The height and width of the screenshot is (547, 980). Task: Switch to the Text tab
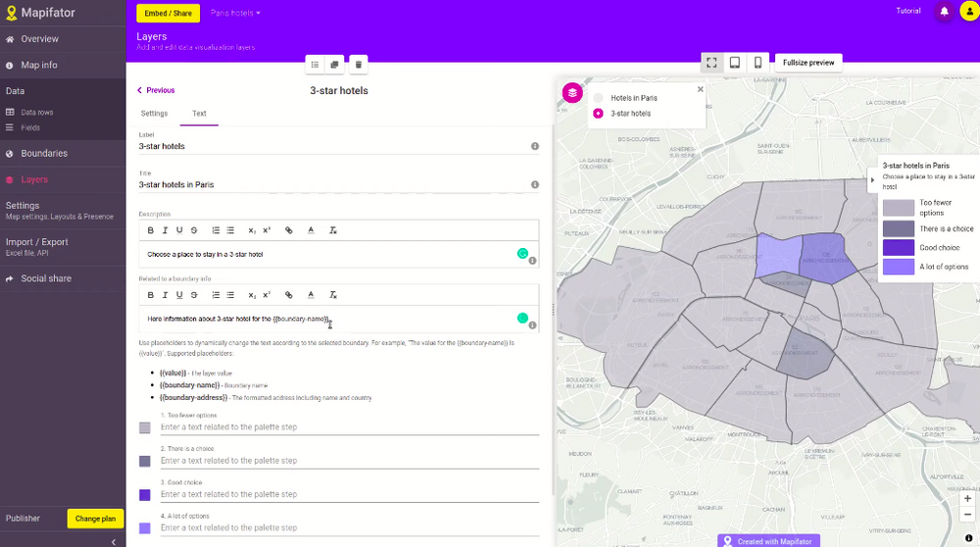pos(199,113)
